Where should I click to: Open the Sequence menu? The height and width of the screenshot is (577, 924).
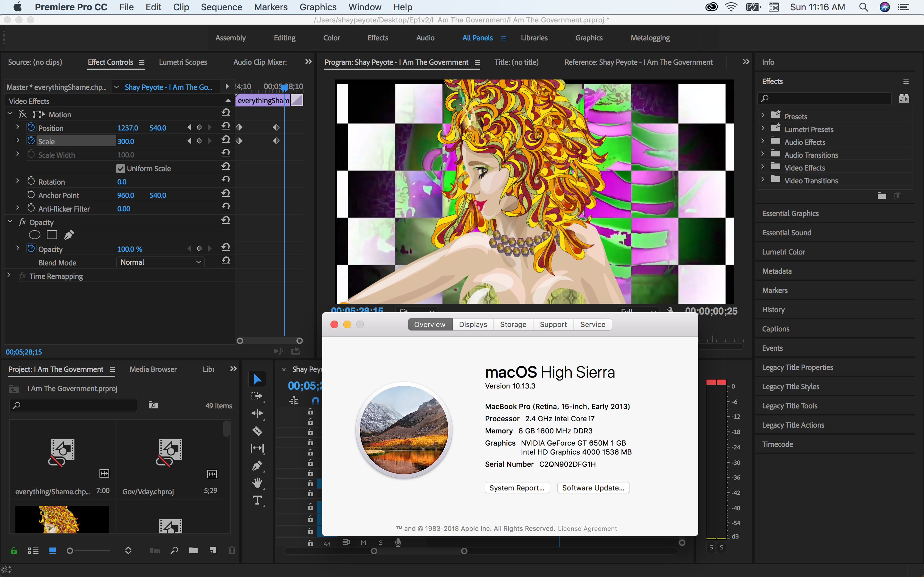pos(221,7)
